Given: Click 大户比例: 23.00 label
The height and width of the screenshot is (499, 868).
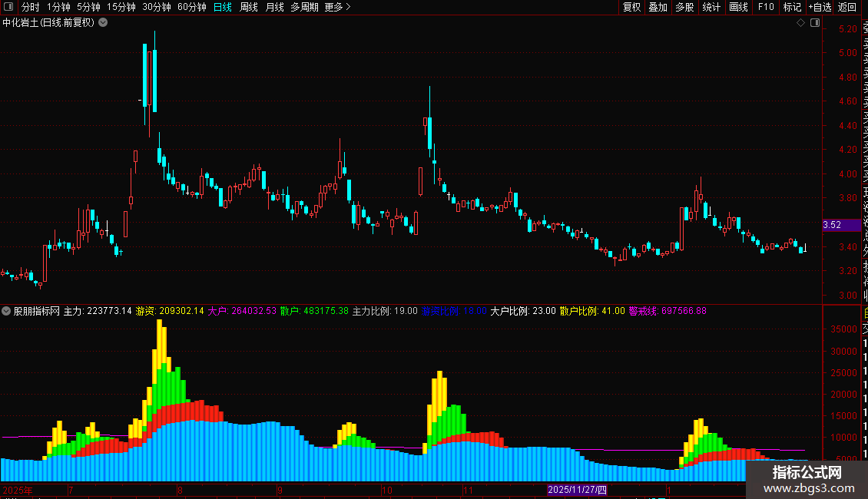Looking at the screenshot, I should click(523, 311).
